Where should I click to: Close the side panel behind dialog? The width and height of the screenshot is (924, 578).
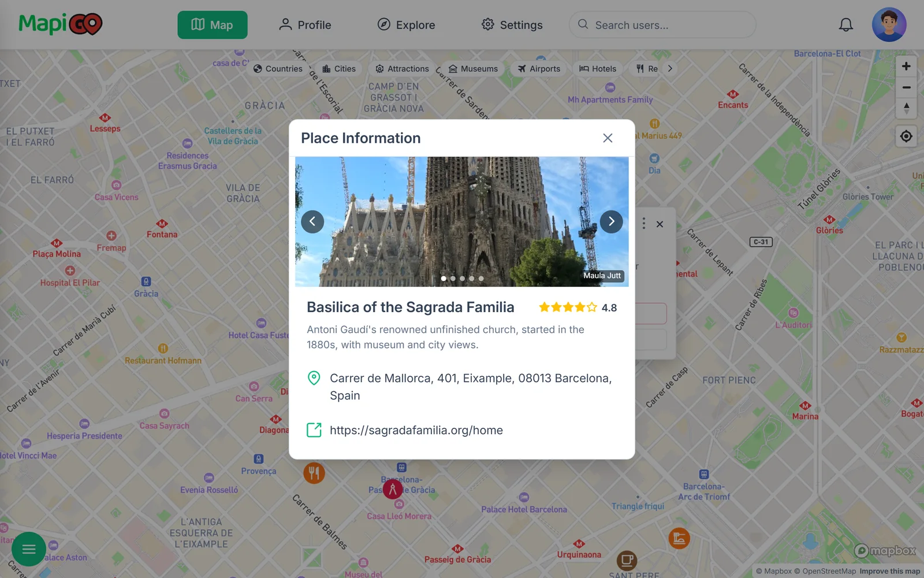(660, 224)
